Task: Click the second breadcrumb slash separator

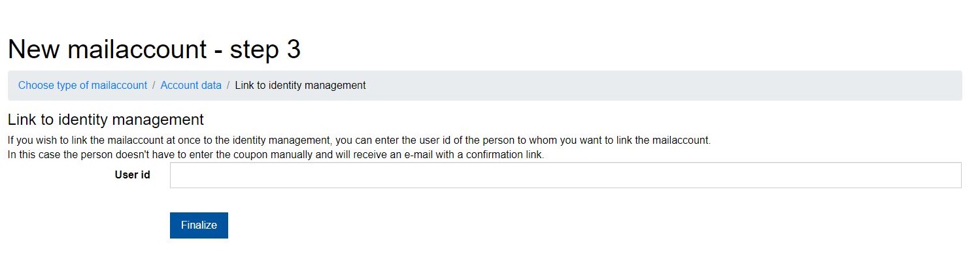Action: 228,86
